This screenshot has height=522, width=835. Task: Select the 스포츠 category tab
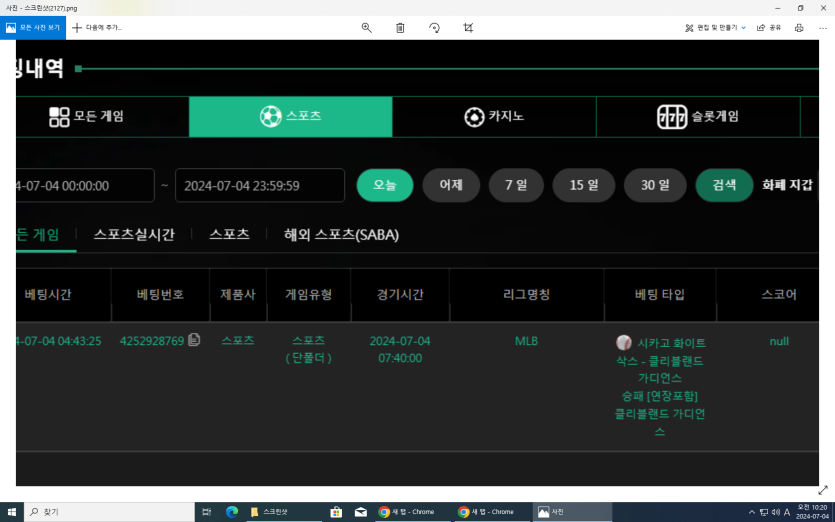point(291,116)
